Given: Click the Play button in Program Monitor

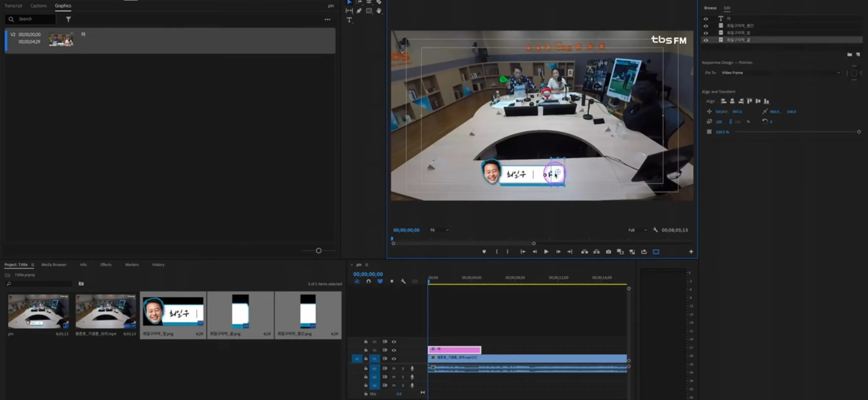Looking at the screenshot, I should [x=546, y=251].
